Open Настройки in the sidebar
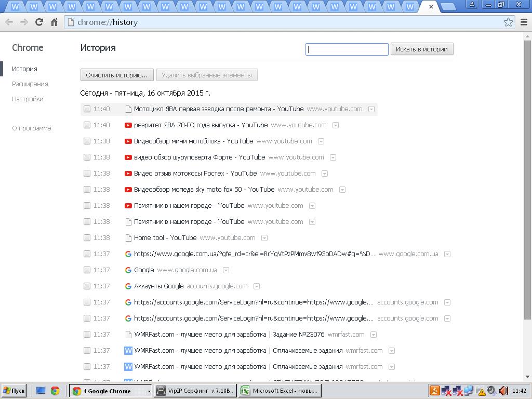Viewport: 532px width, 399px height. pyautogui.click(x=28, y=99)
